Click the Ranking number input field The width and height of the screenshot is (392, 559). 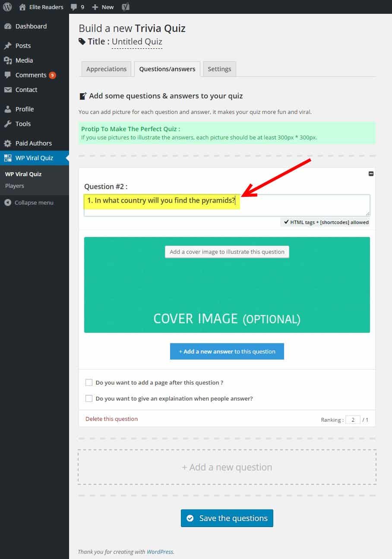[353, 420]
